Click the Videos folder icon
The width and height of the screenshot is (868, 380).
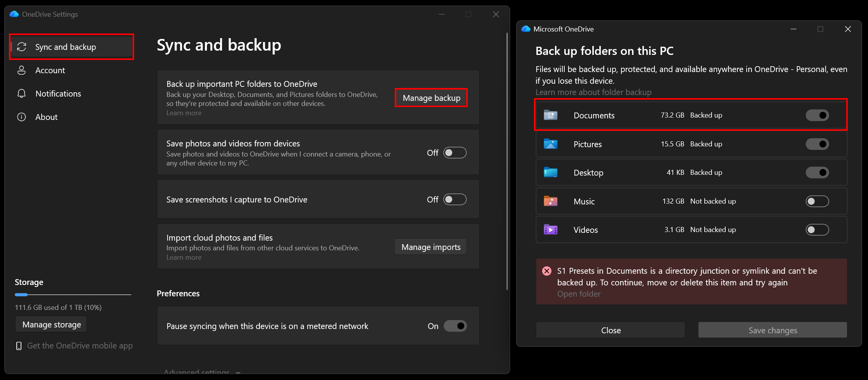tap(550, 230)
